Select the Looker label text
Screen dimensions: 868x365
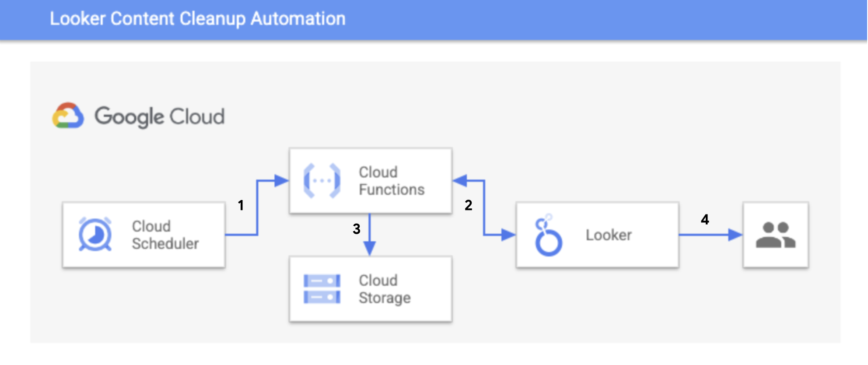coord(609,235)
